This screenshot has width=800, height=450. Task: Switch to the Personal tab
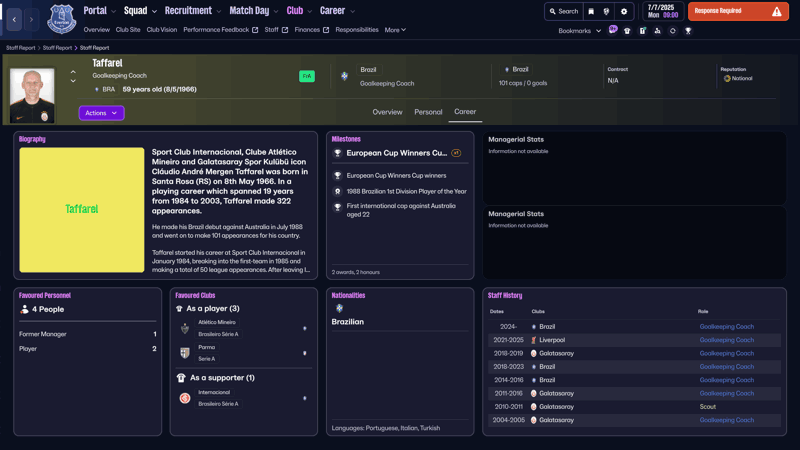coord(428,112)
